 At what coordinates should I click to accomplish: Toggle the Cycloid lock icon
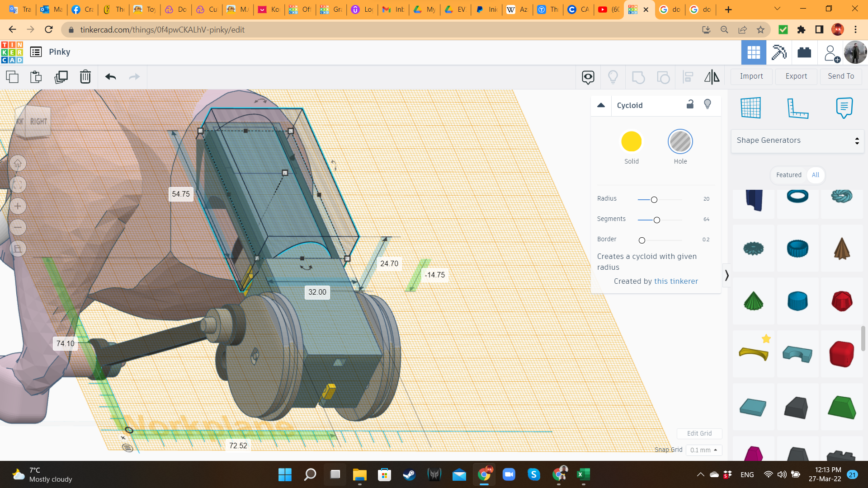tap(690, 104)
